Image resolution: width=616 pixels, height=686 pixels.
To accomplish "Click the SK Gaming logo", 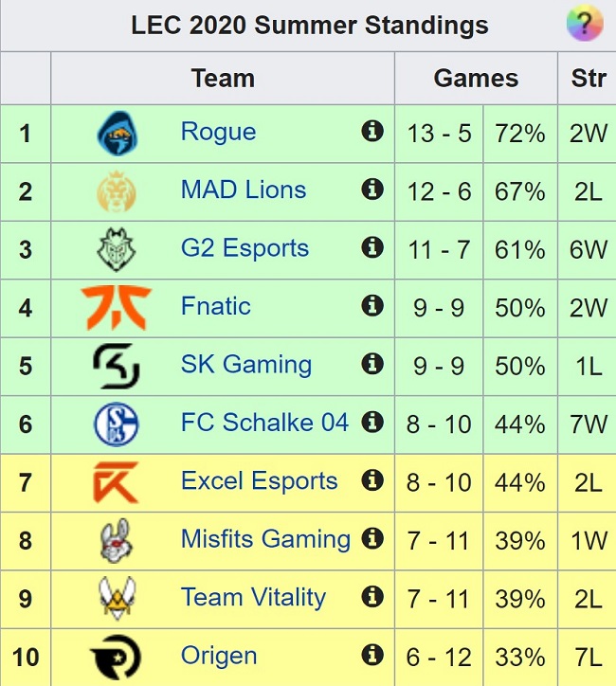I will [x=117, y=366].
